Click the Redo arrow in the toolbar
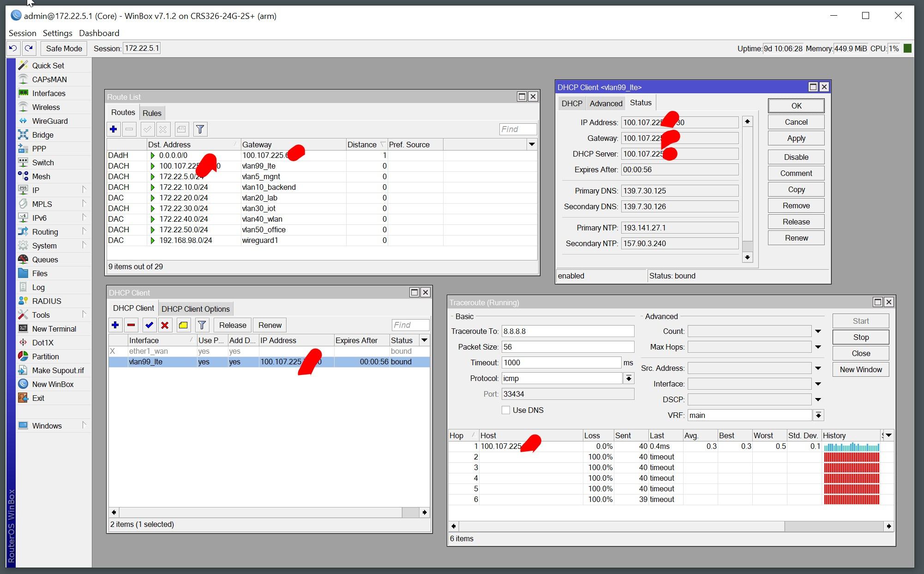Image resolution: width=924 pixels, height=574 pixels. pos(29,48)
